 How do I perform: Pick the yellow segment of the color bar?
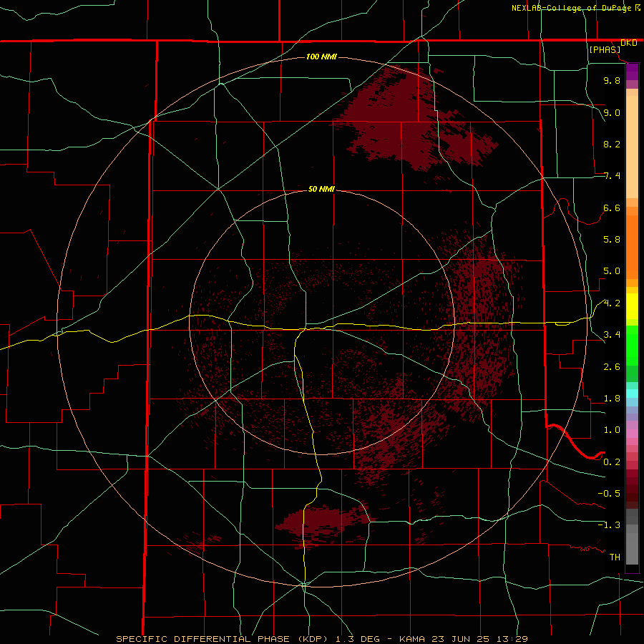pyautogui.click(x=632, y=306)
